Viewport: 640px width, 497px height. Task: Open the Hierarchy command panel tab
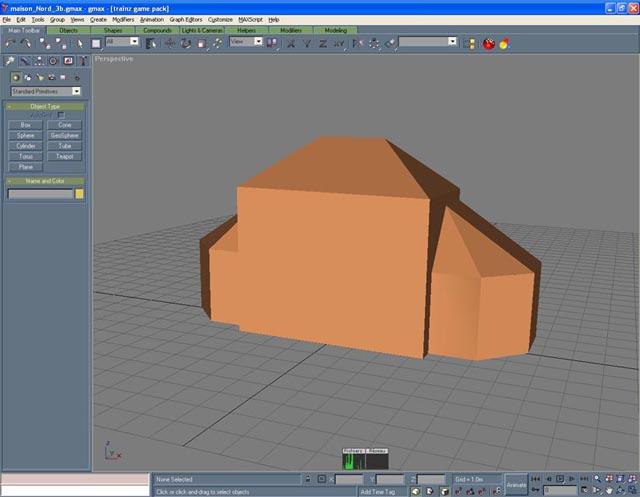pyautogui.click(x=39, y=61)
